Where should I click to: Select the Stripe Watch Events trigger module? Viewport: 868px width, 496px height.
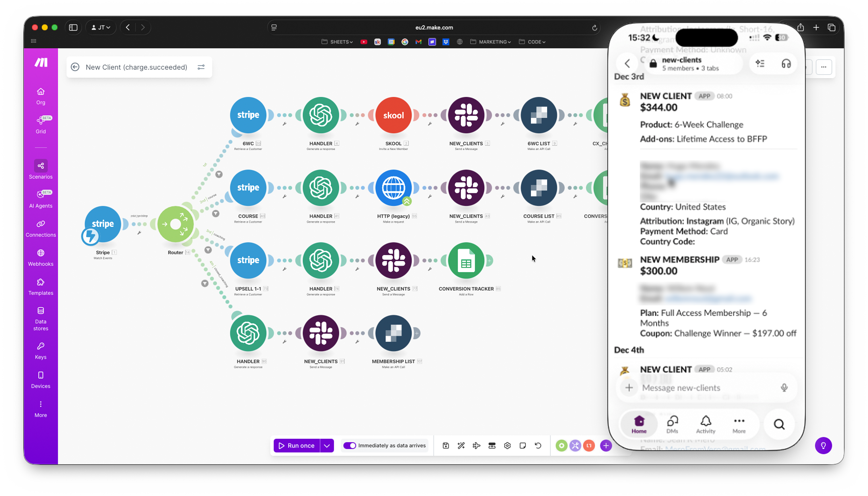[102, 224]
